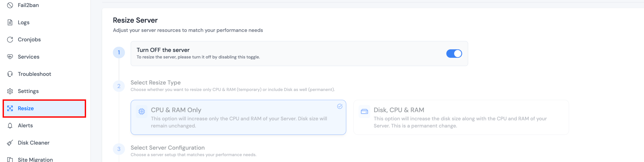The height and width of the screenshot is (162, 644).
Task: Click the Disk Cleaner broom icon
Action: tap(10, 143)
